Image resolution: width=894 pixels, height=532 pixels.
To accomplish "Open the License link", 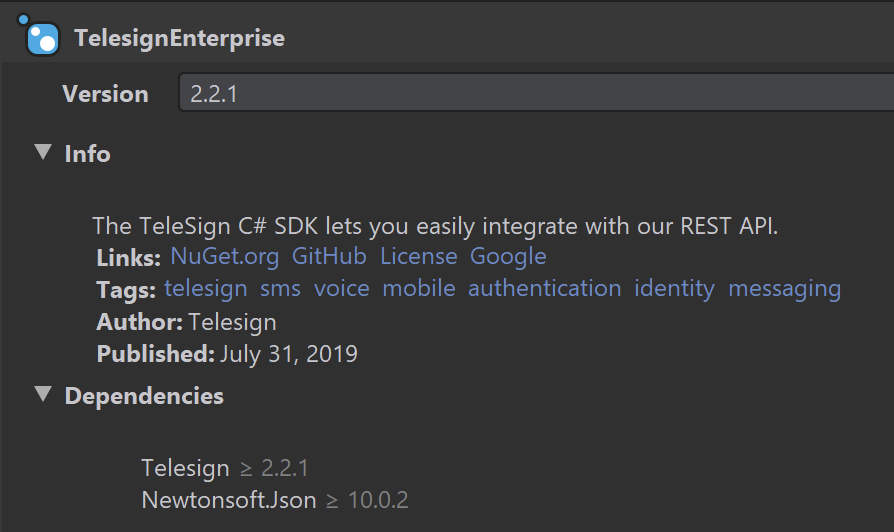I will pos(418,257).
